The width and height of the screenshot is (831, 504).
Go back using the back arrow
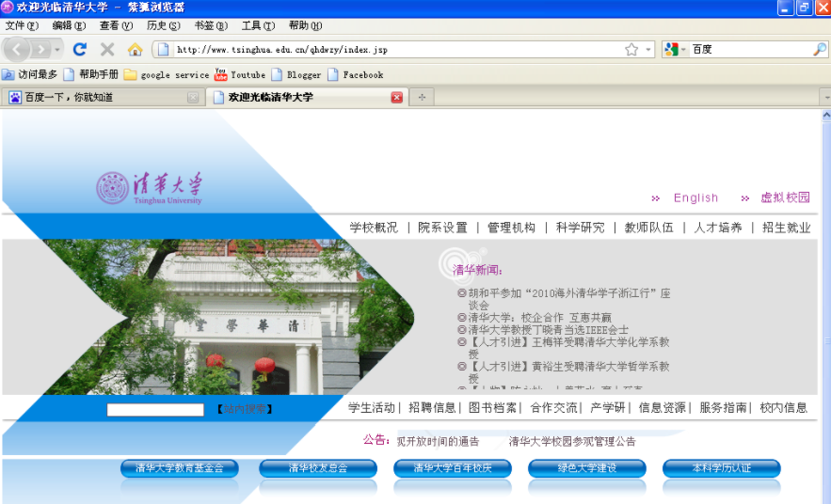click(x=16, y=50)
